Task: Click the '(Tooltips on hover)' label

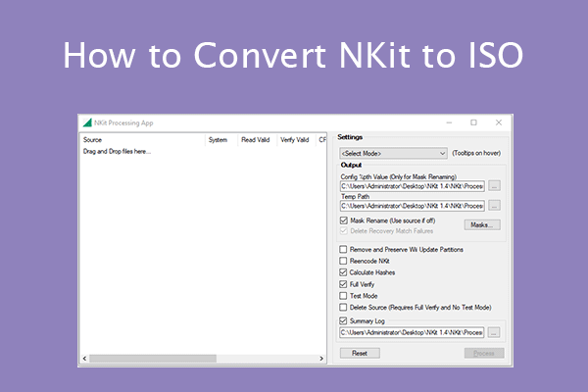Action: [476, 153]
